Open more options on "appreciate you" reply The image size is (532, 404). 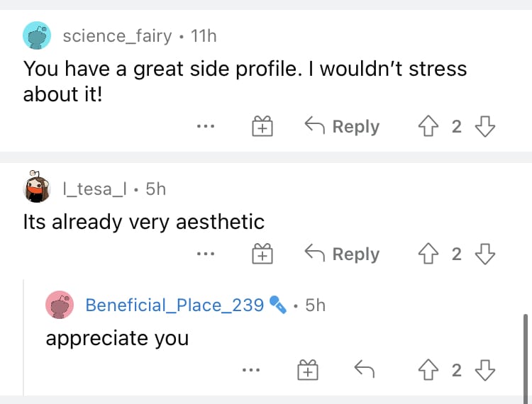(x=250, y=369)
